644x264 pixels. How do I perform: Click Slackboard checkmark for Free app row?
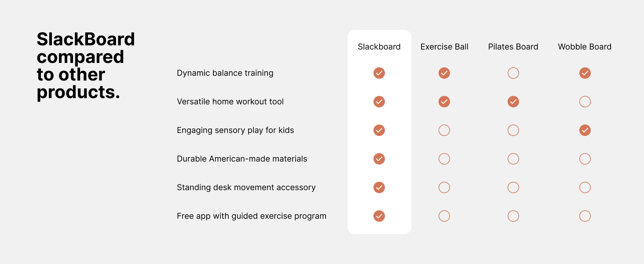(379, 216)
